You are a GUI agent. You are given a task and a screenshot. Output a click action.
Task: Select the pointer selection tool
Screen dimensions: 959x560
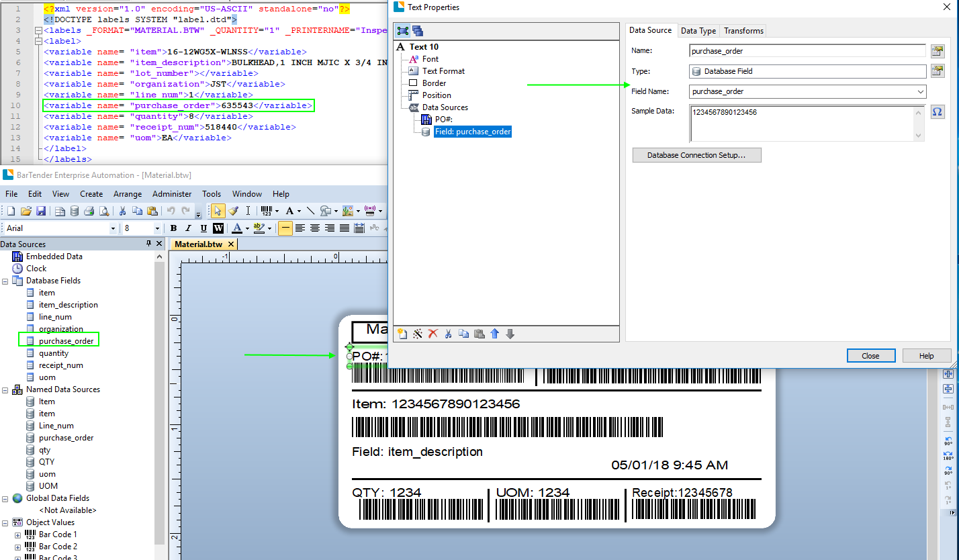[218, 211]
